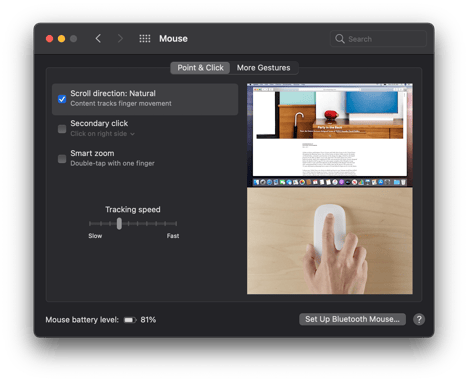Click the 'Mouse' window title

[x=173, y=39]
